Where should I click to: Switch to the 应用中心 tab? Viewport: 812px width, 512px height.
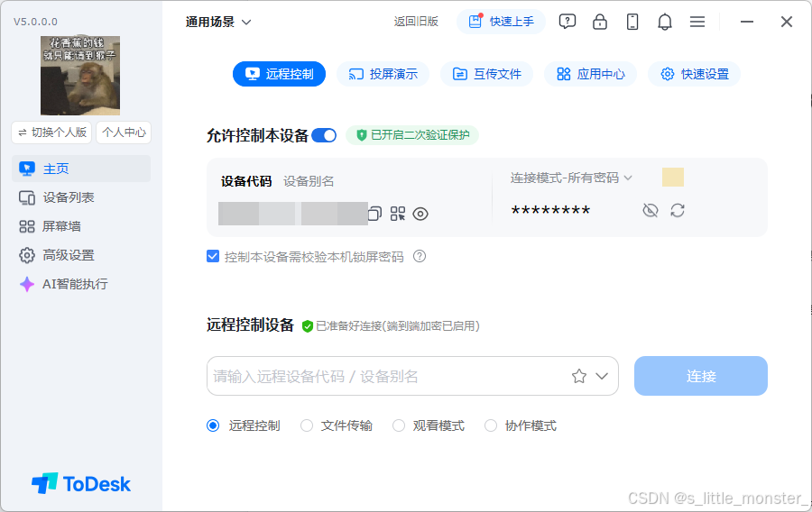(x=590, y=74)
